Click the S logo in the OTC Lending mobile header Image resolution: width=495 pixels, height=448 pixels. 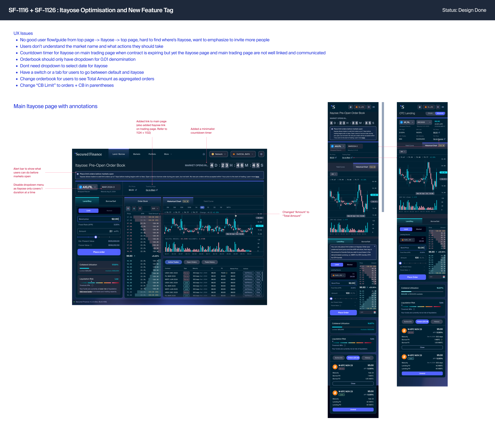[x=402, y=107]
